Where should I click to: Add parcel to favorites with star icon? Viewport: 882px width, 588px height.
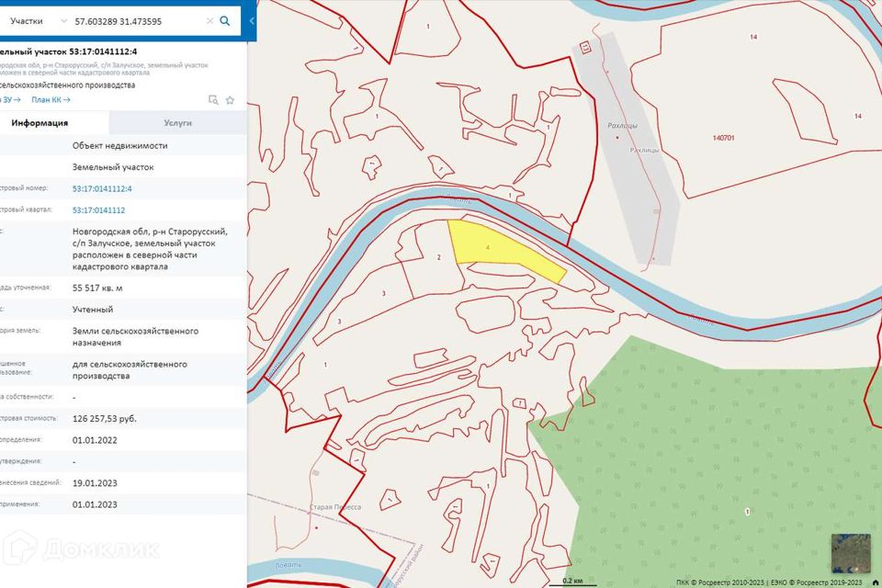230,100
